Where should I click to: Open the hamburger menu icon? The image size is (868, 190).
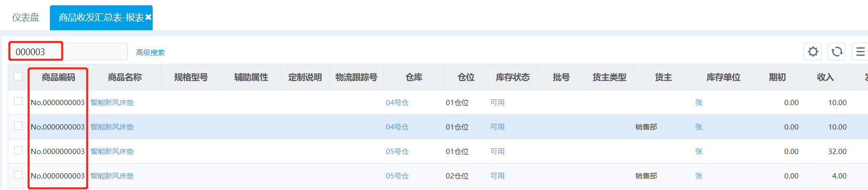(860, 52)
